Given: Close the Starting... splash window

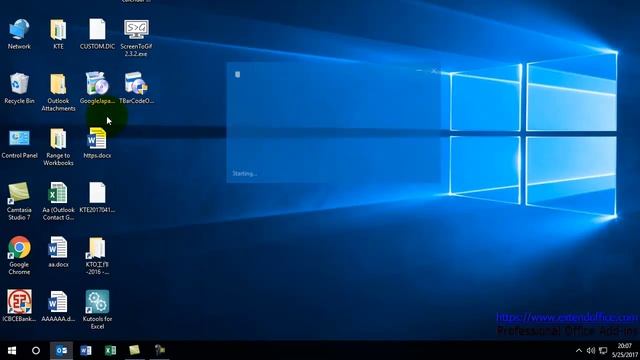Looking at the screenshot, I should (x=434, y=71).
